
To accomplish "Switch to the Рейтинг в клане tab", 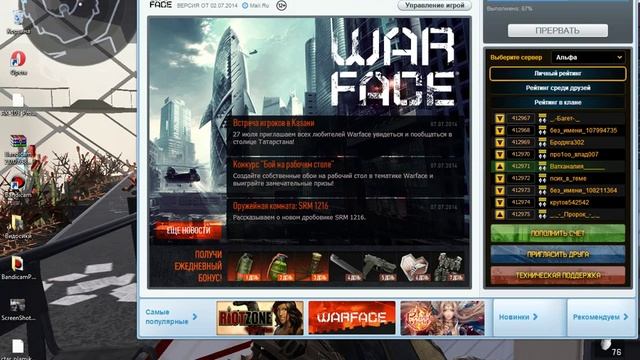I will 558,102.
